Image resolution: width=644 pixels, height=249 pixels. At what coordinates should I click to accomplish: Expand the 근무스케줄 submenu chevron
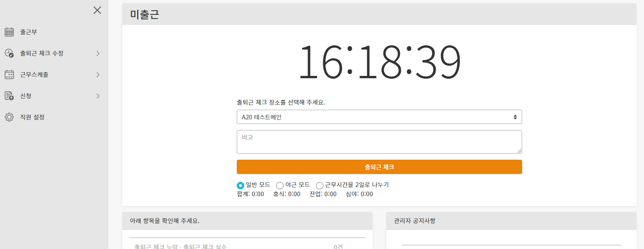[x=98, y=75]
